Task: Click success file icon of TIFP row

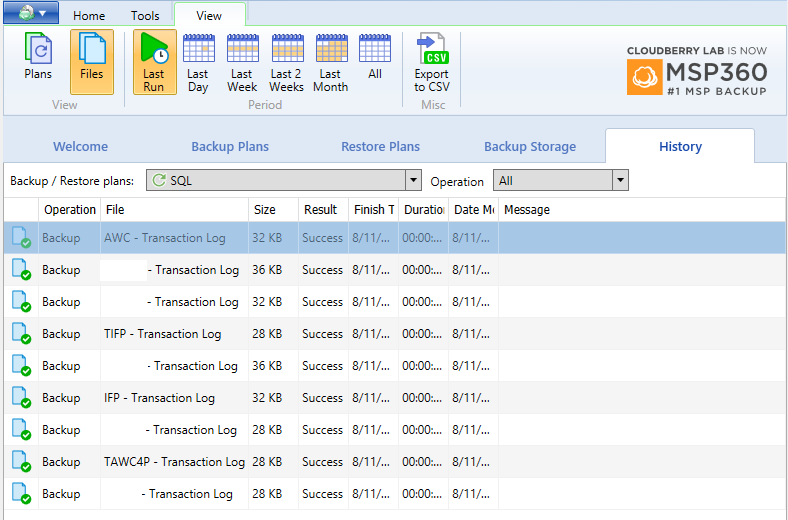Action: tap(21, 334)
